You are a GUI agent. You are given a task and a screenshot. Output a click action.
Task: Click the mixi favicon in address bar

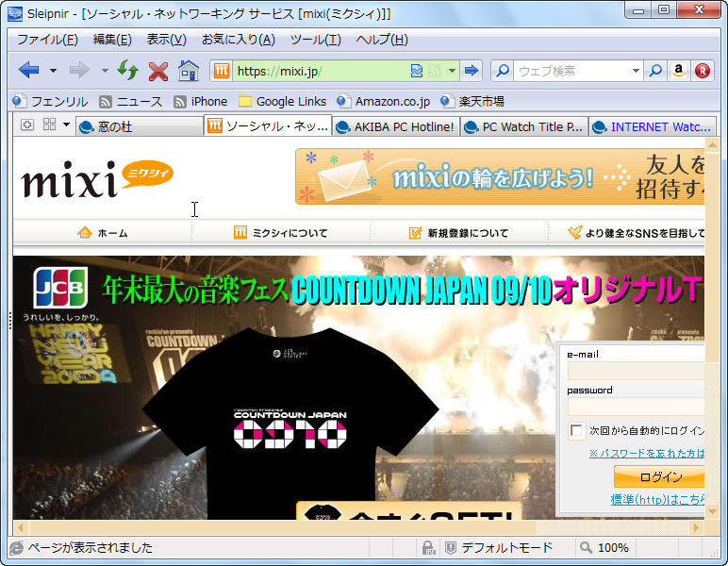[x=222, y=71]
